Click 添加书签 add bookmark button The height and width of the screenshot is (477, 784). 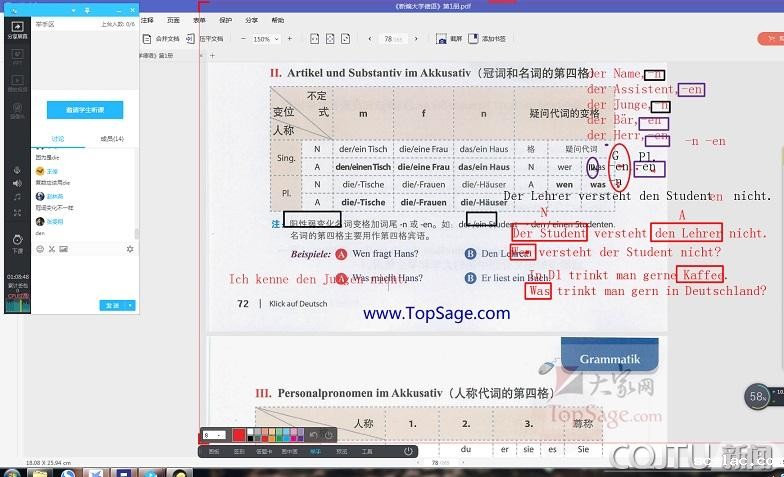pyautogui.click(x=488, y=39)
